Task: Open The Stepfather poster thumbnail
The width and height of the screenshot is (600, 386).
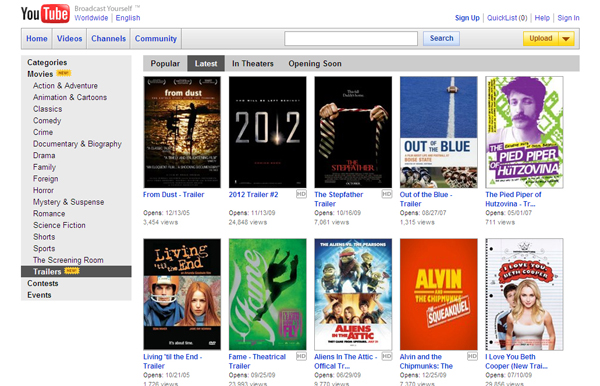Action: click(353, 132)
